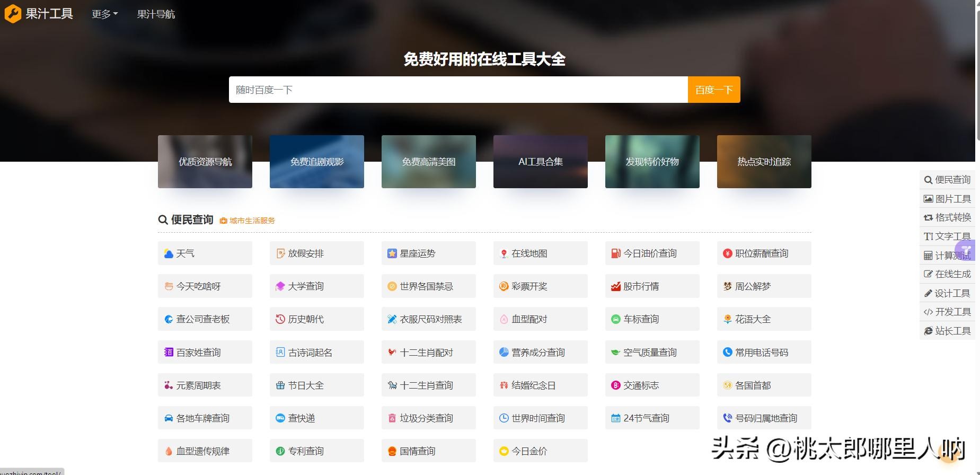Click the 果汁工具 wrench logo icon
The width and height of the screenshot is (980, 475).
pos(13,14)
